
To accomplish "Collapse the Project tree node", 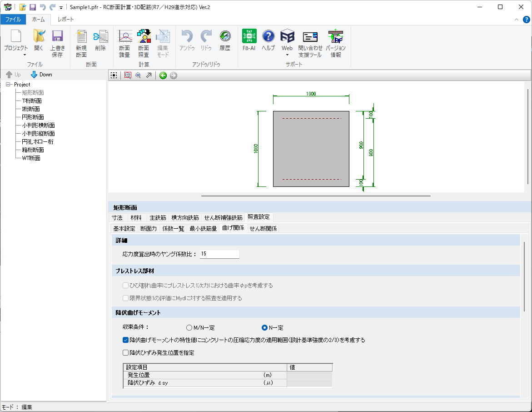I will tap(8, 85).
